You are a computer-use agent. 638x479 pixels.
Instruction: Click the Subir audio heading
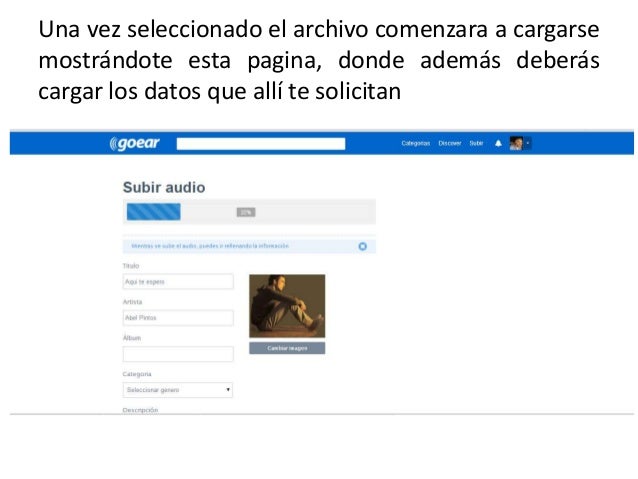click(164, 188)
